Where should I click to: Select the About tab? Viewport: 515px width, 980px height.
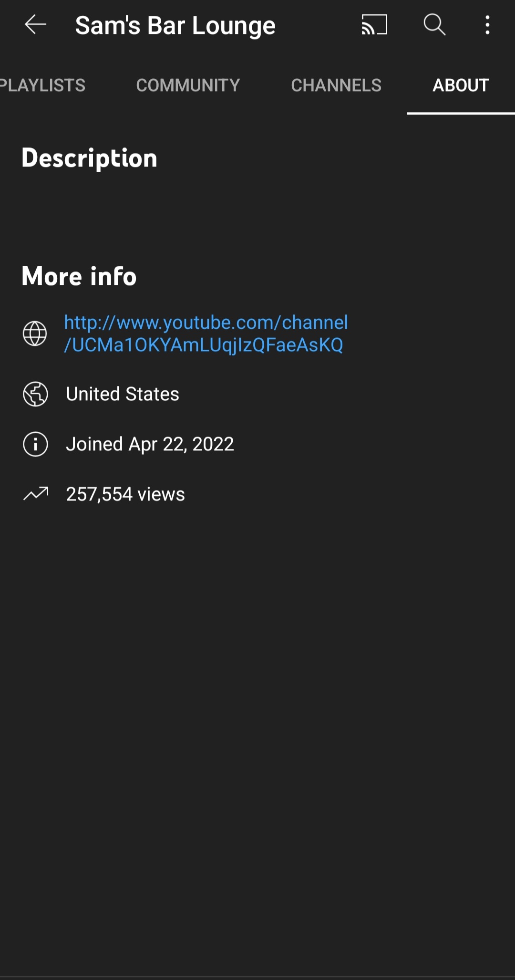click(x=461, y=85)
